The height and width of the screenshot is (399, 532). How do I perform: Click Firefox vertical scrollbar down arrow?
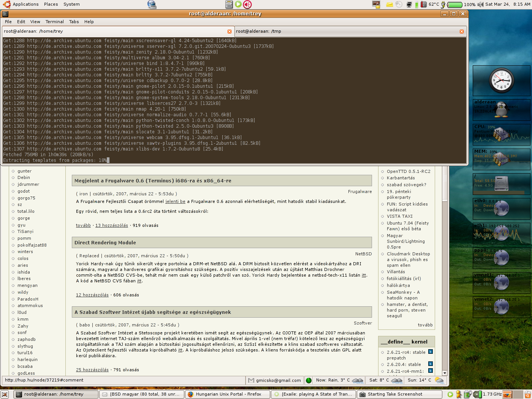[445, 373]
